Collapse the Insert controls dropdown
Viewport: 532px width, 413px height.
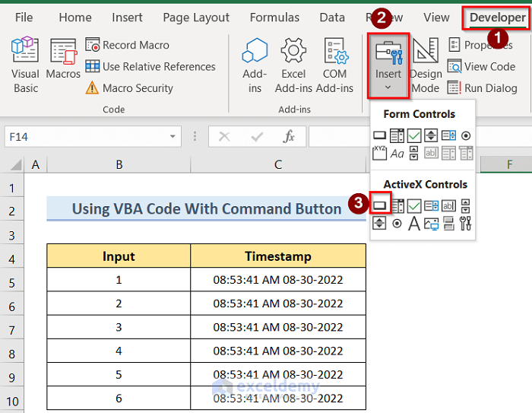[388, 65]
